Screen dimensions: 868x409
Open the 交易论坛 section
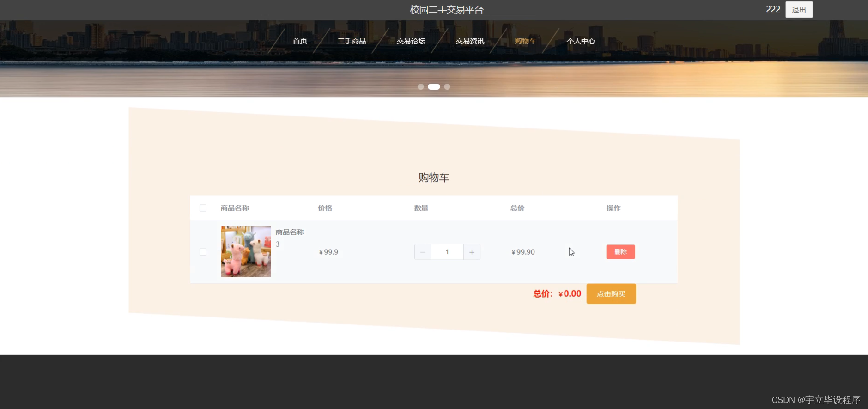click(411, 41)
